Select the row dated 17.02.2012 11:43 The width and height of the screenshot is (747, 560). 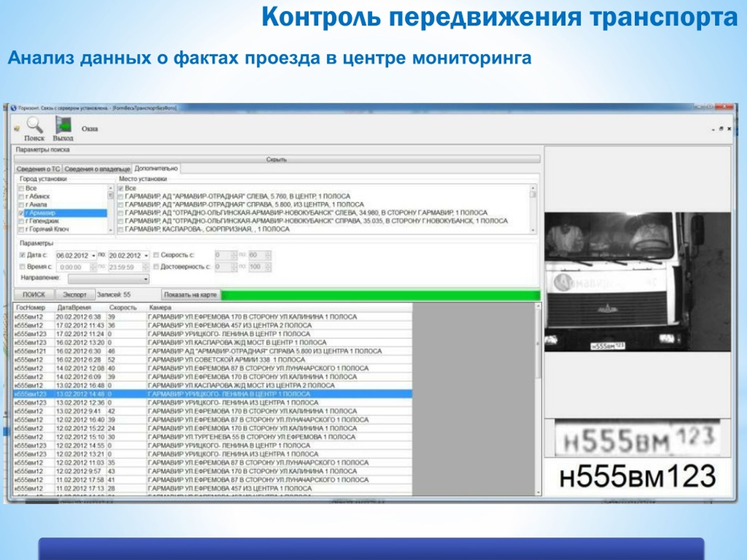click(x=213, y=325)
